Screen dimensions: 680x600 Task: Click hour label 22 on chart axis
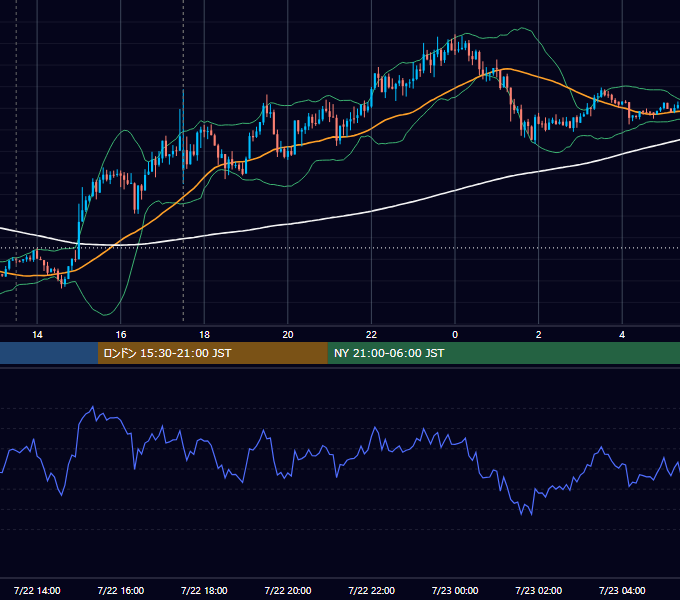tap(372, 335)
